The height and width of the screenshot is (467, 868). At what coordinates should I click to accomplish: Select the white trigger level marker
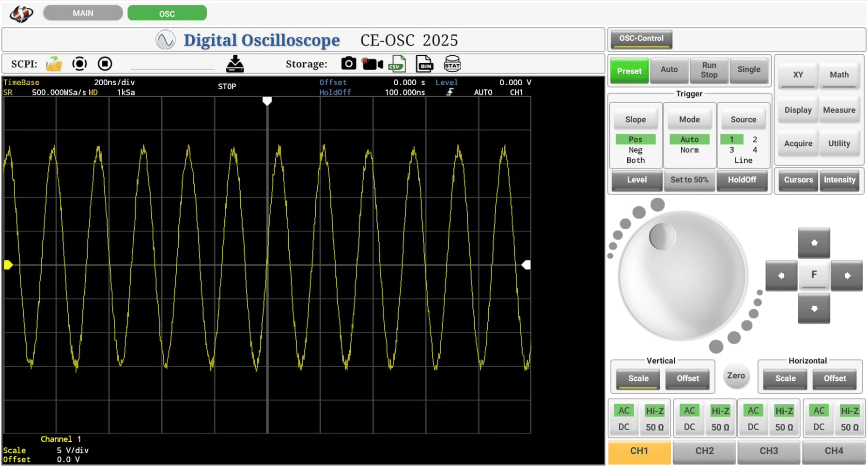(x=526, y=265)
